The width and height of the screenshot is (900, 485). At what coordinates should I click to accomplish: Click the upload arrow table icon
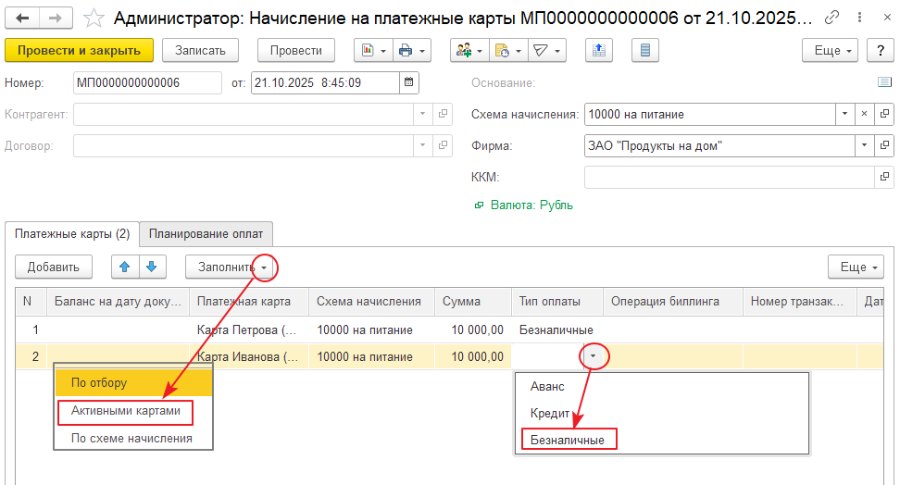point(599,51)
